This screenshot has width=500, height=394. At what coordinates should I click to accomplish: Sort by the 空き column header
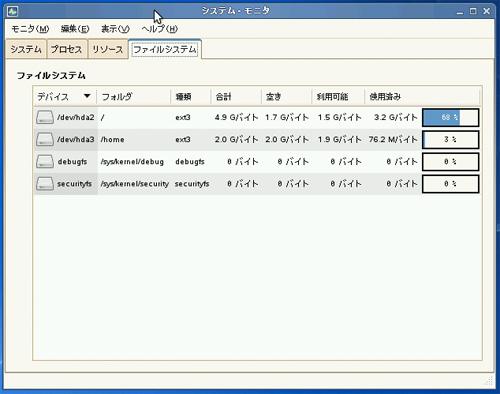(286, 97)
